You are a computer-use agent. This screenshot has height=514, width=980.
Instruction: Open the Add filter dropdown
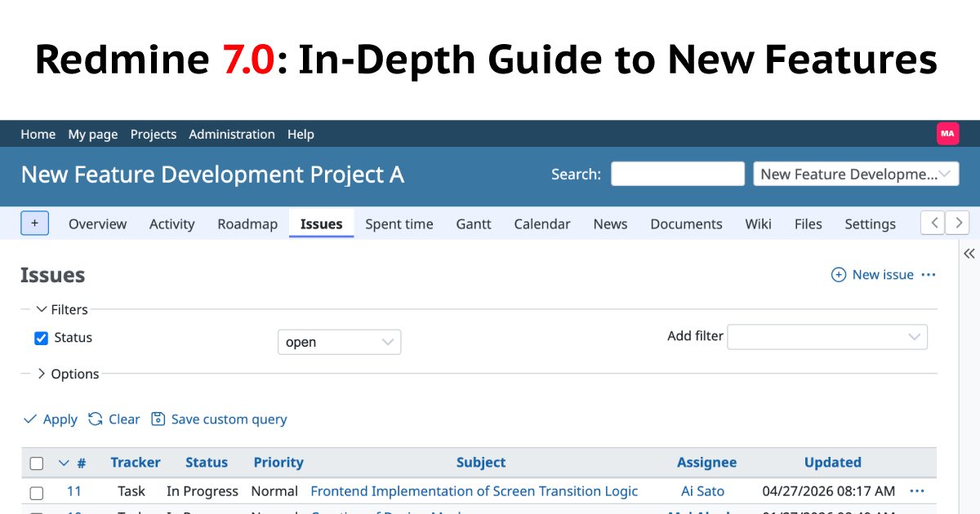point(827,337)
